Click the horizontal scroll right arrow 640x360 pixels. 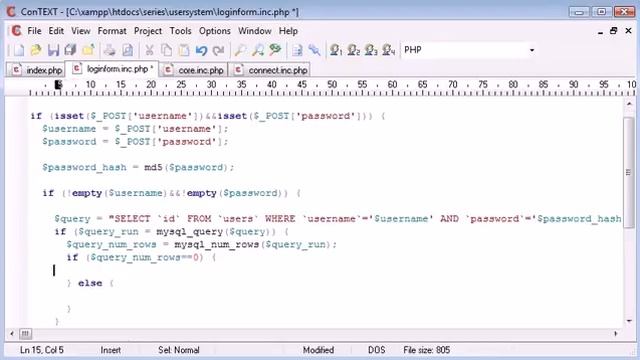point(616,334)
